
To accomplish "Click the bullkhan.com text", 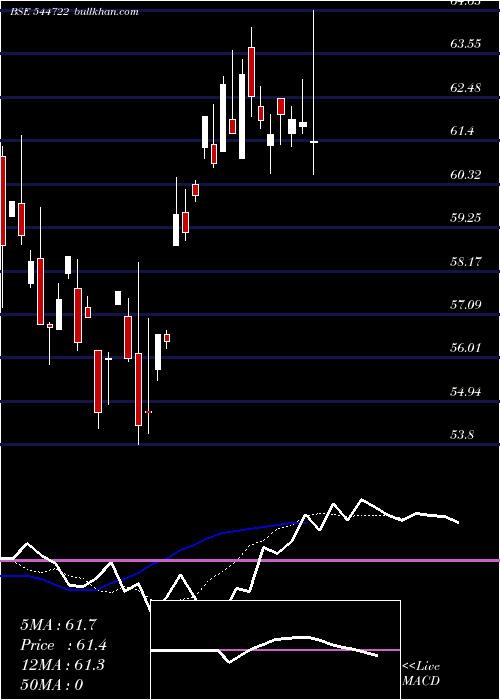I will [106, 12].
